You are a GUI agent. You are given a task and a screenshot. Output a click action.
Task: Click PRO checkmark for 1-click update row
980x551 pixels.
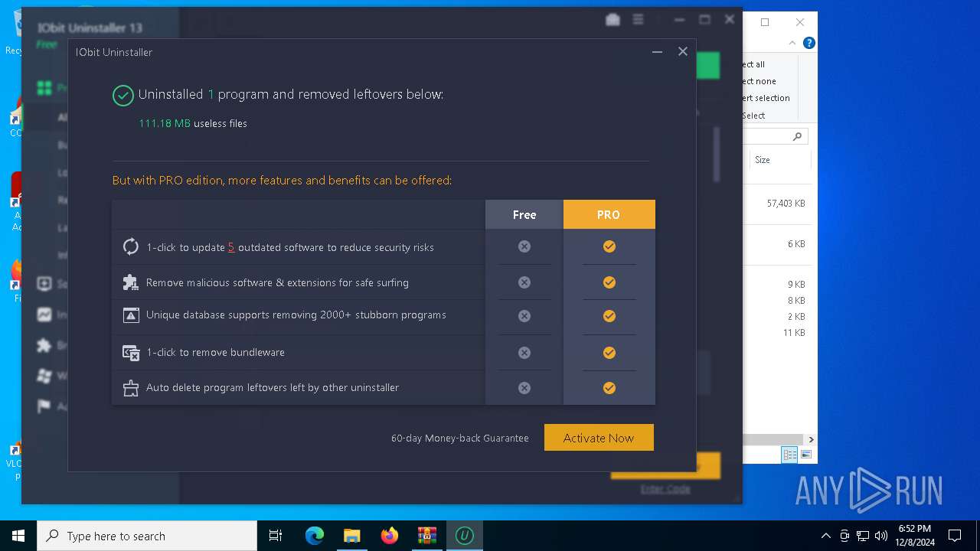609,246
